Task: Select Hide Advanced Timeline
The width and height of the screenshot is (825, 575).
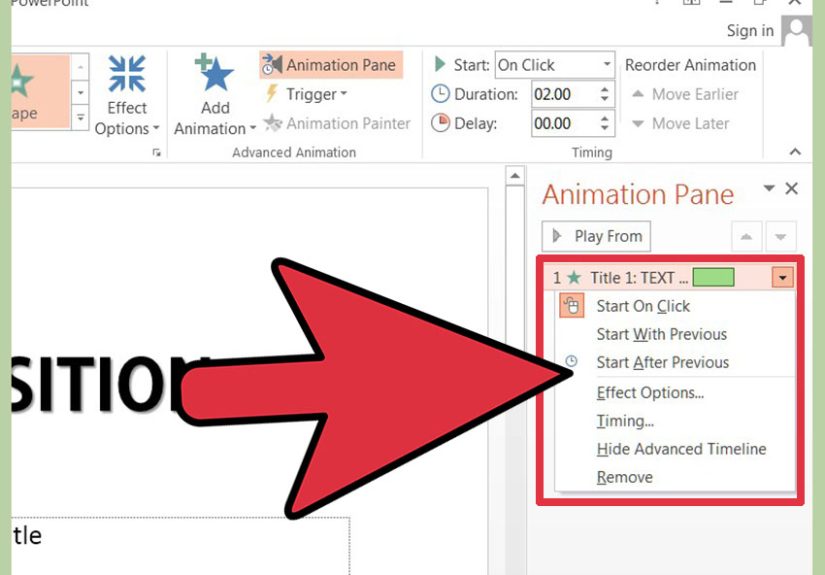Action: [676, 449]
